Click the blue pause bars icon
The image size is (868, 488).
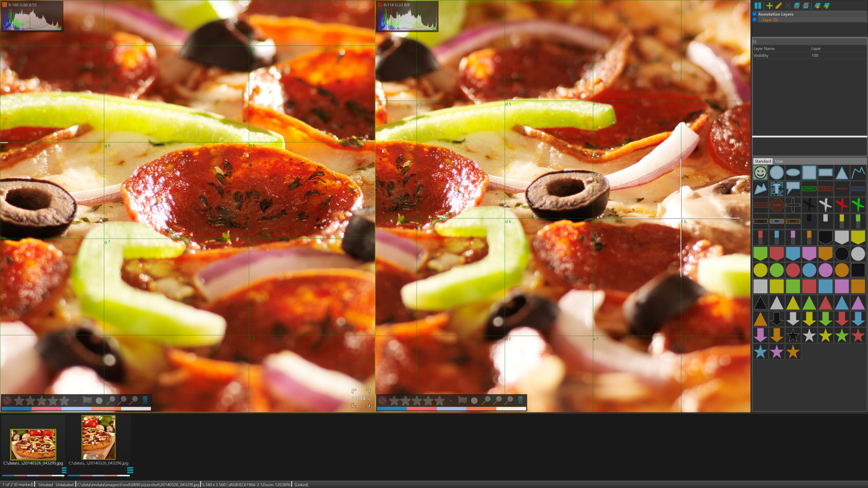(x=758, y=6)
